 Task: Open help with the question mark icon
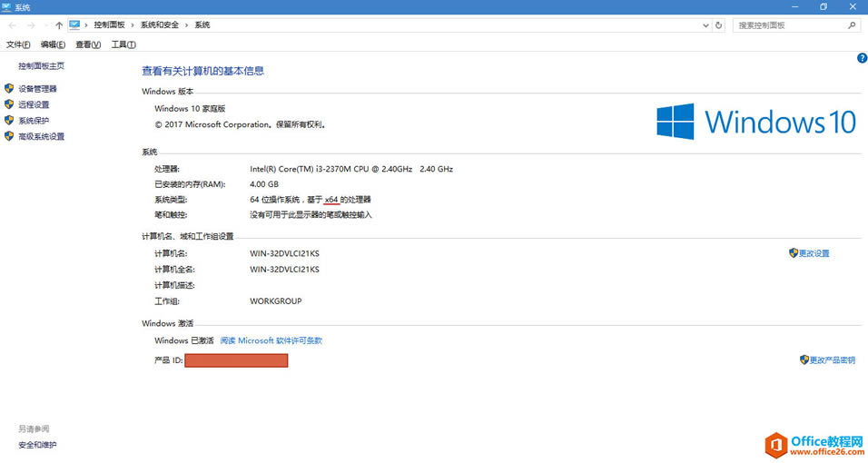coord(862,58)
